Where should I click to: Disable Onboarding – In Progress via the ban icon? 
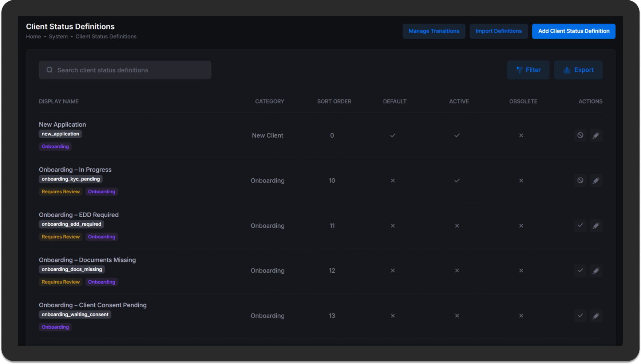pyautogui.click(x=580, y=180)
